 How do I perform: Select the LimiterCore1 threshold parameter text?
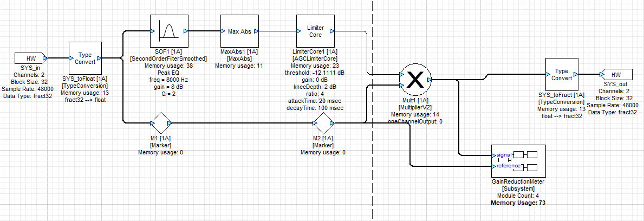click(315, 73)
